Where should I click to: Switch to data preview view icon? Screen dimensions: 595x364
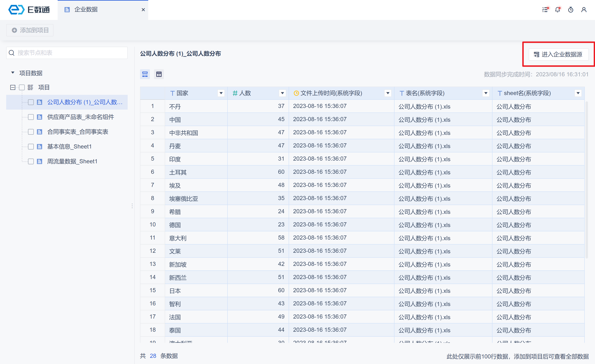point(145,74)
